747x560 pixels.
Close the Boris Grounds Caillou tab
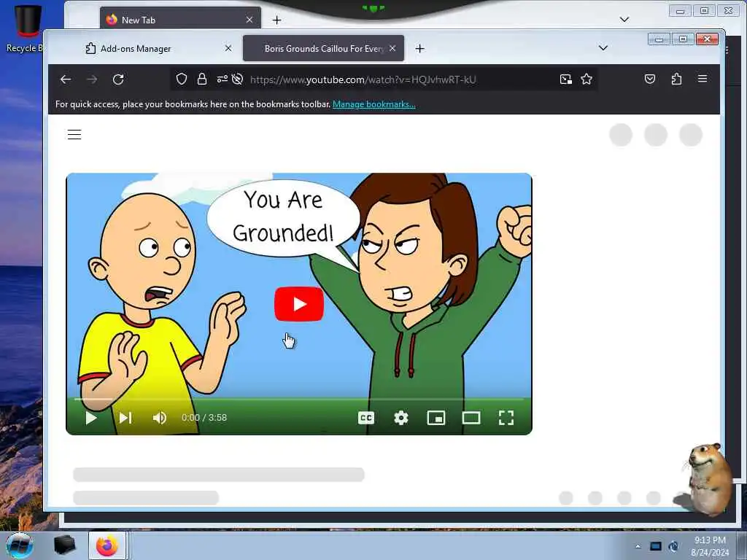click(x=392, y=48)
